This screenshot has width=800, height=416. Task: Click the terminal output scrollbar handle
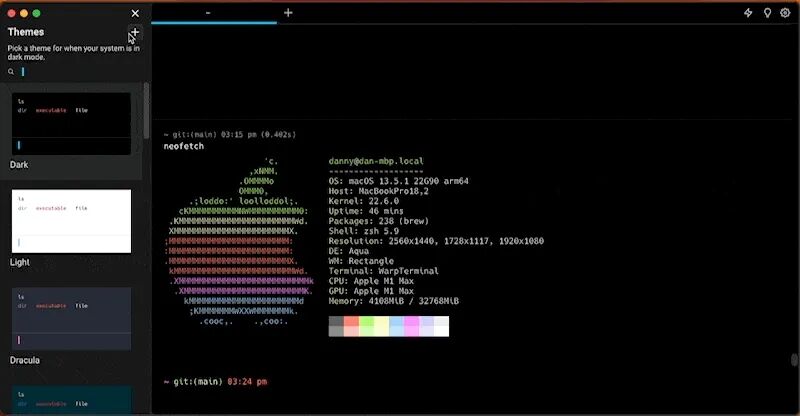(x=794, y=359)
